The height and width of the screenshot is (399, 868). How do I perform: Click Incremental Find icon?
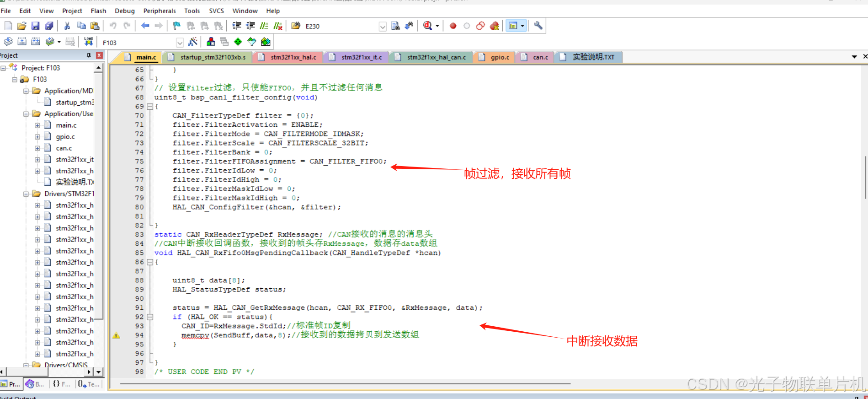(x=409, y=26)
